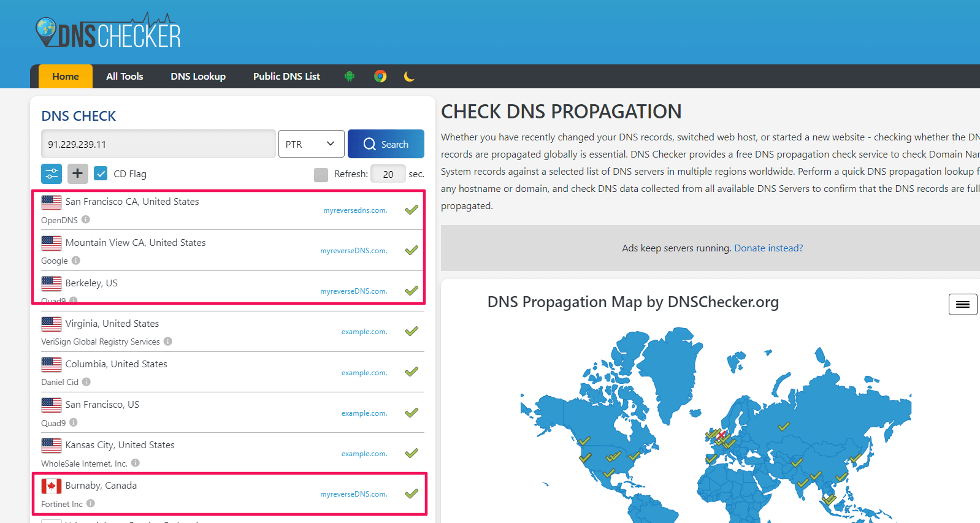Click the IP address input field
Screen dimensions: 980x523
[x=158, y=144]
